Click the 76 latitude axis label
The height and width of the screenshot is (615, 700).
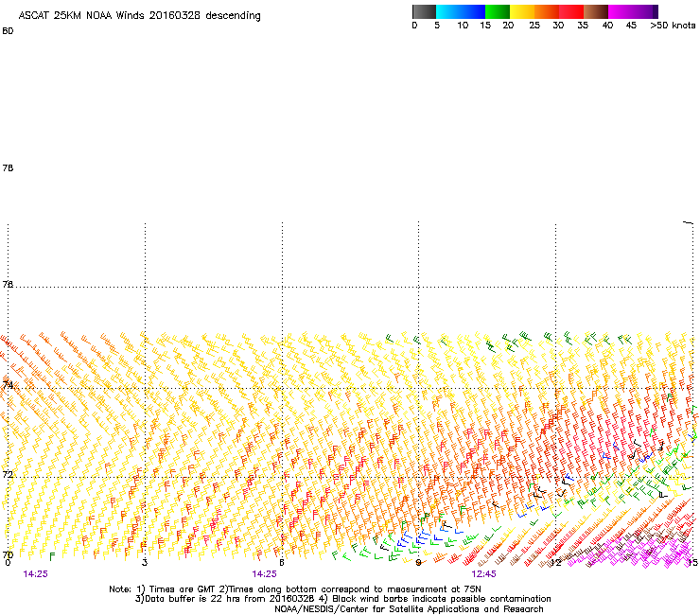click(x=8, y=284)
